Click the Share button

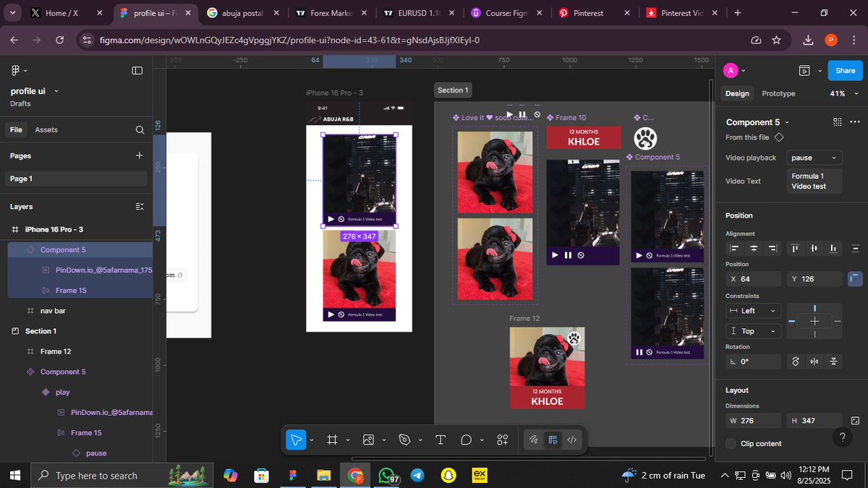pos(845,70)
